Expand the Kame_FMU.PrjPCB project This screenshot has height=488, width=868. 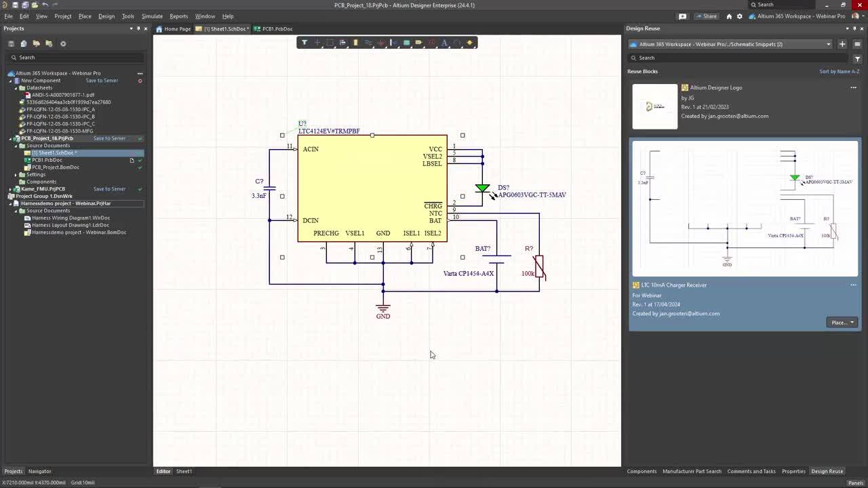11,189
